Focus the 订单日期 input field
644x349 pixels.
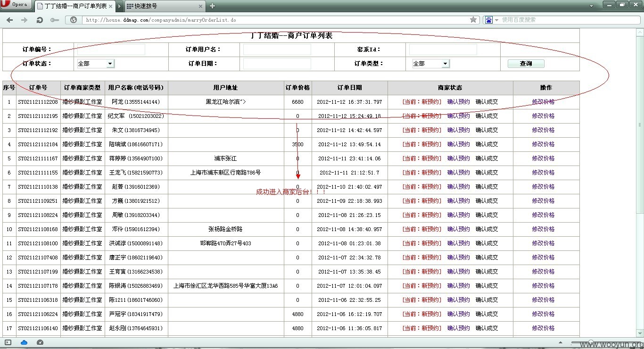[x=277, y=64]
